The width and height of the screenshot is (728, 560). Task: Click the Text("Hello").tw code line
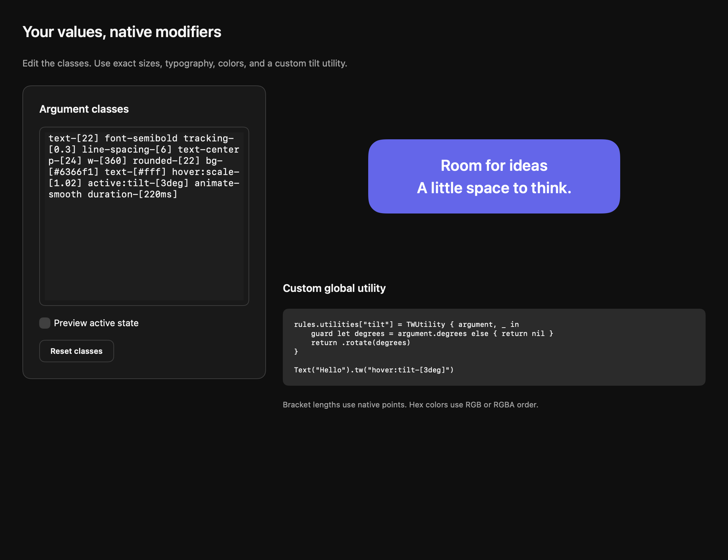[374, 370]
